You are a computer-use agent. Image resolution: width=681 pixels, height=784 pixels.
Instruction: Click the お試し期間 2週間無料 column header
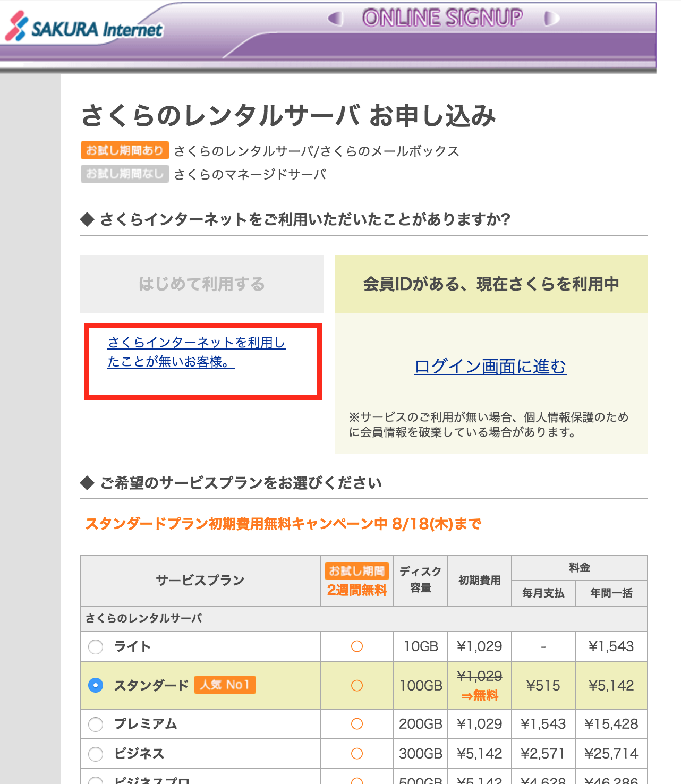tap(357, 581)
